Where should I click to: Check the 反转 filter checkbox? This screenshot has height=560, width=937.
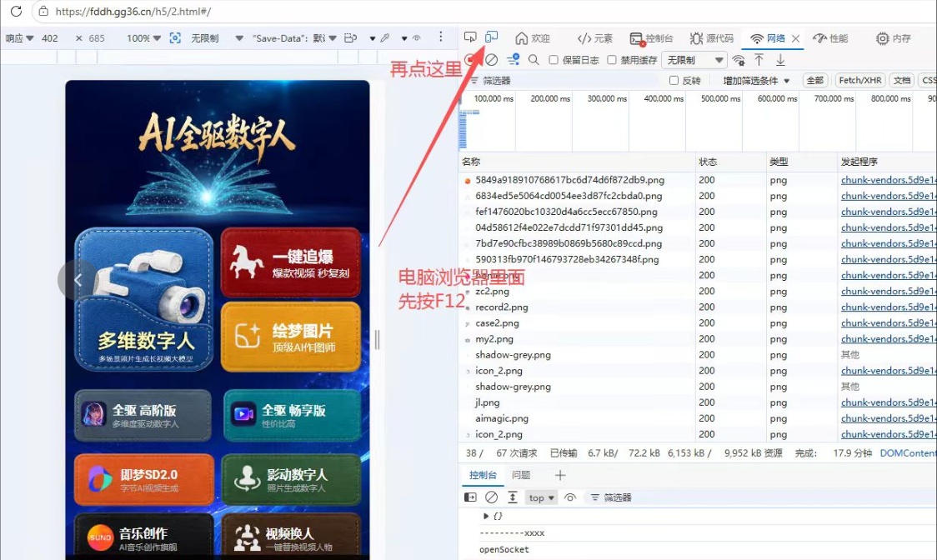pos(674,80)
